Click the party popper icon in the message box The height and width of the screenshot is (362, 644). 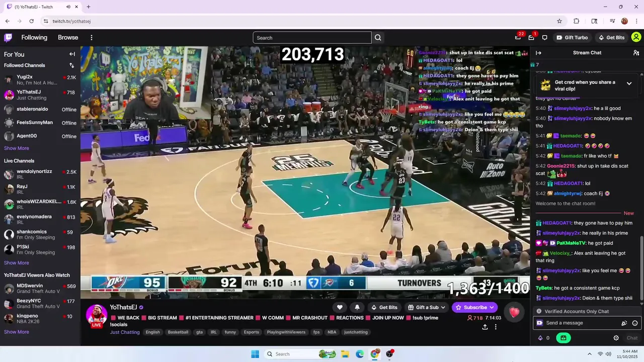(624, 323)
